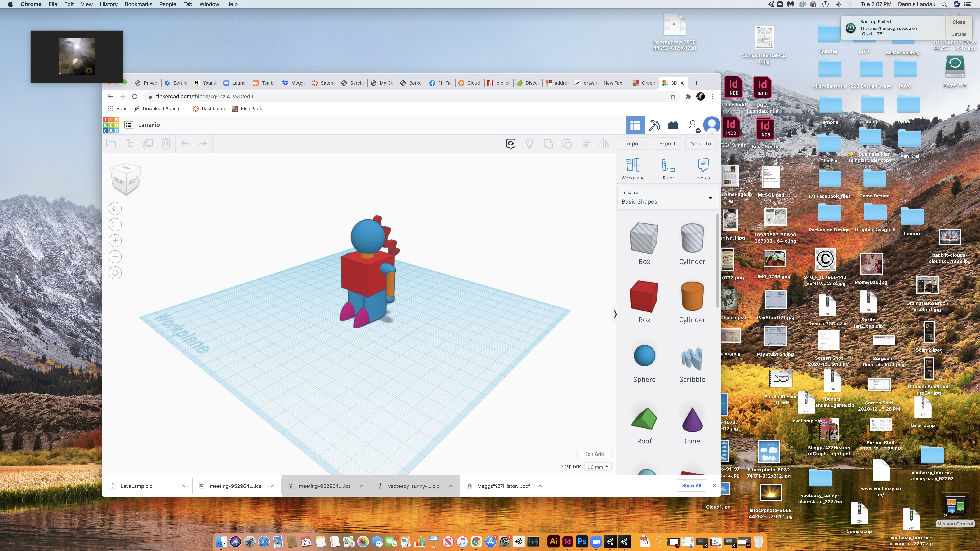Open the design list icon next to Ianario
This screenshot has width=980, height=551.
[x=129, y=125]
